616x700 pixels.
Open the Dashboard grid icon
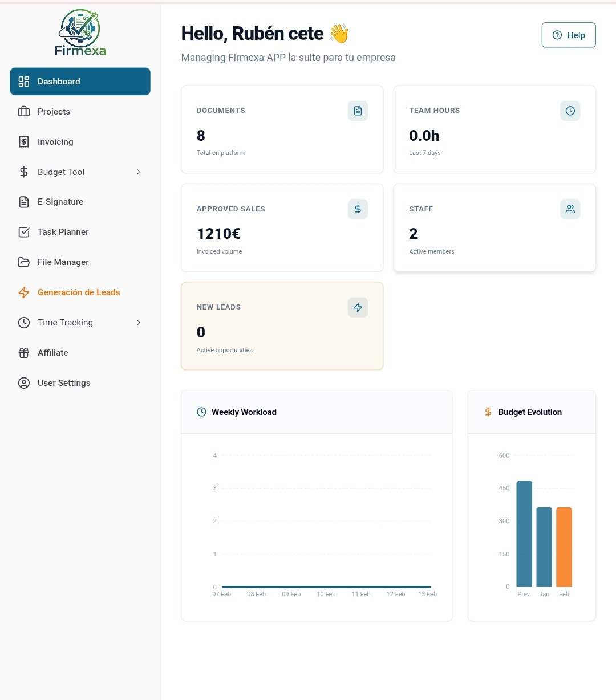point(23,81)
